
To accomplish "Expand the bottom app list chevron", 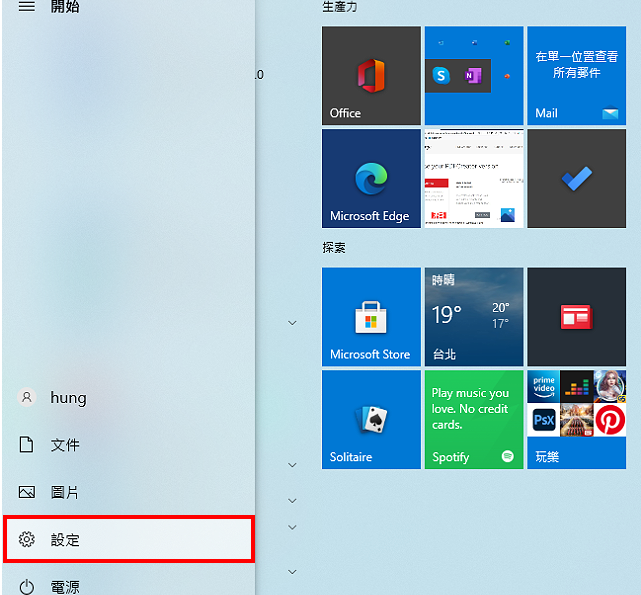I will 292,572.
